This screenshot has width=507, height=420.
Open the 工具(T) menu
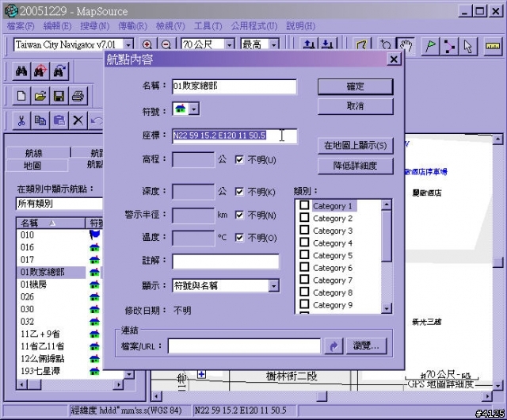pos(208,26)
